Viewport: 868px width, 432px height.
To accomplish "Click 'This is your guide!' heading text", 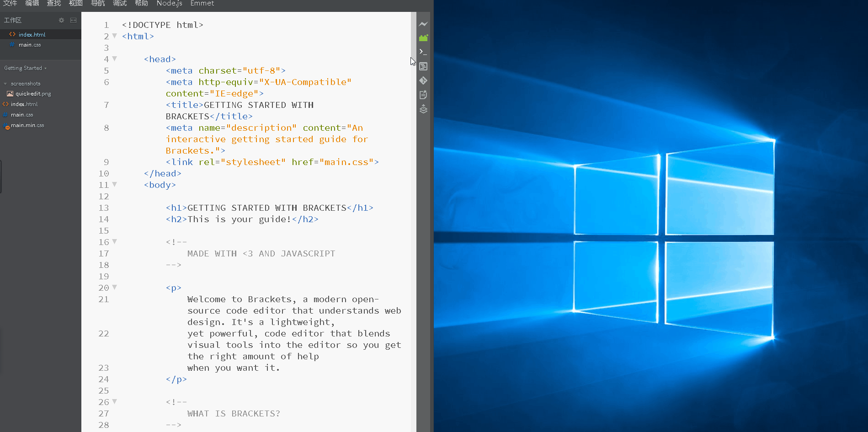I will (x=240, y=219).
